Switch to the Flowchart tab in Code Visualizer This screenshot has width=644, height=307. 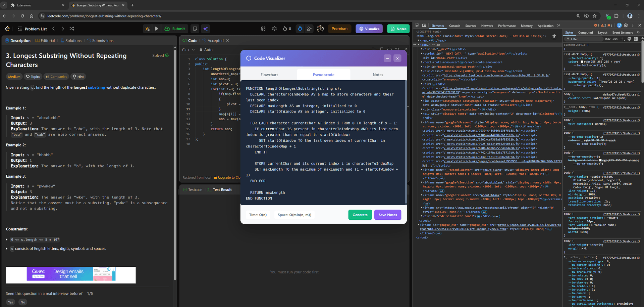click(x=269, y=74)
